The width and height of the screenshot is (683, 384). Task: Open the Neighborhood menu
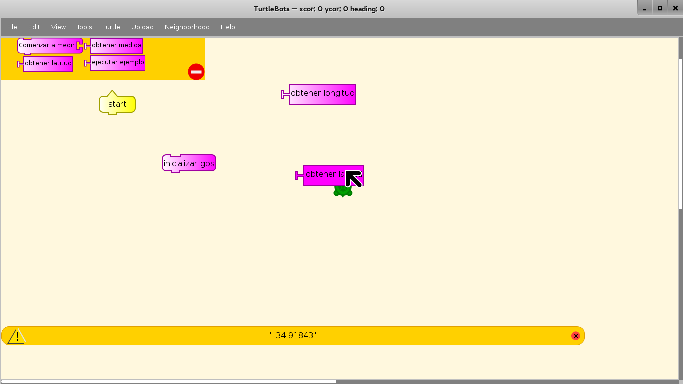(186, 27)
